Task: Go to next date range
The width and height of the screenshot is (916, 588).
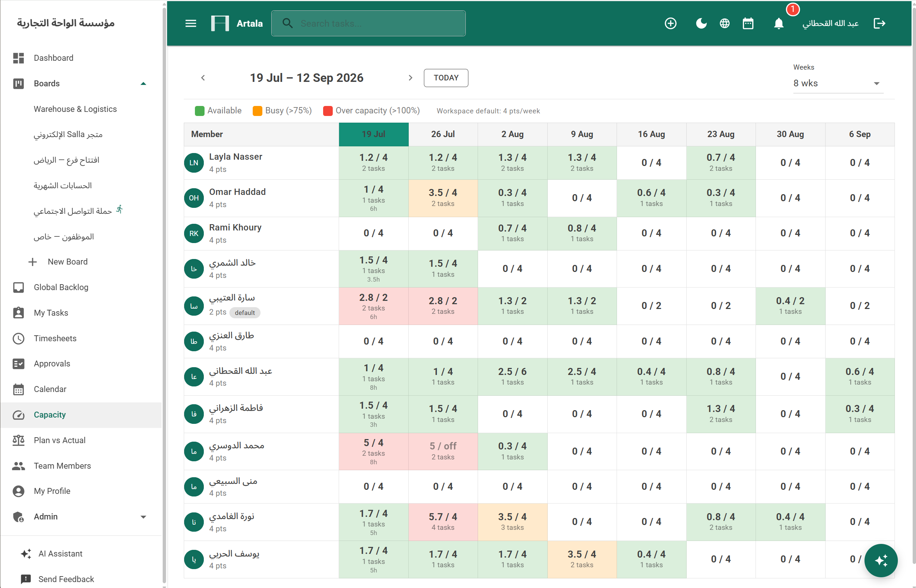Action: (x=411, y=78)
